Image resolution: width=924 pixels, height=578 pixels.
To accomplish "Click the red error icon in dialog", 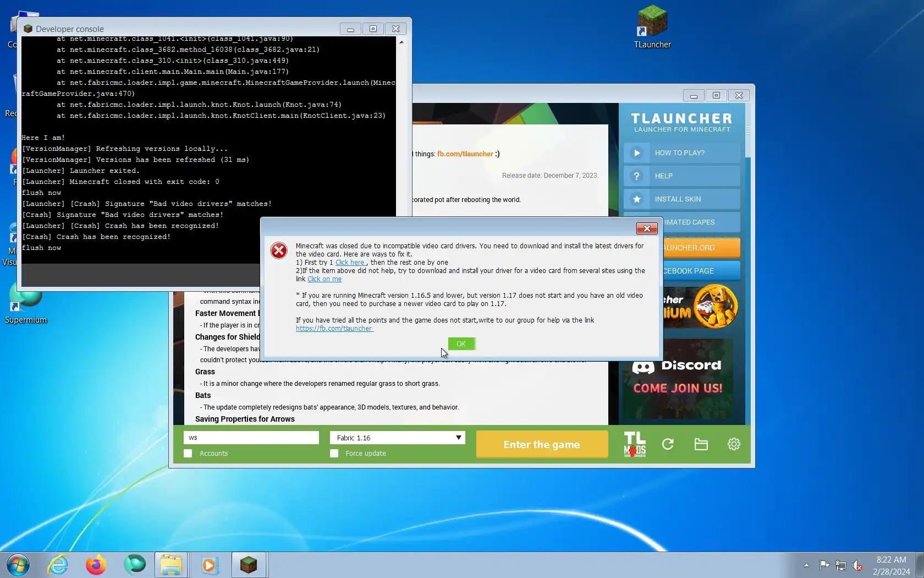I will pos(279,250).
